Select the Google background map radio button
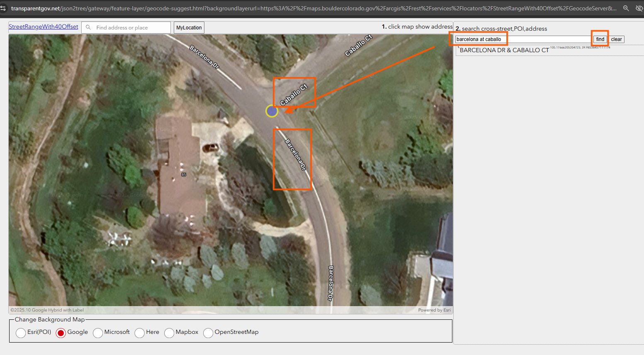The image size is (644, 355). pyautogui.click(x=61, y=333)
